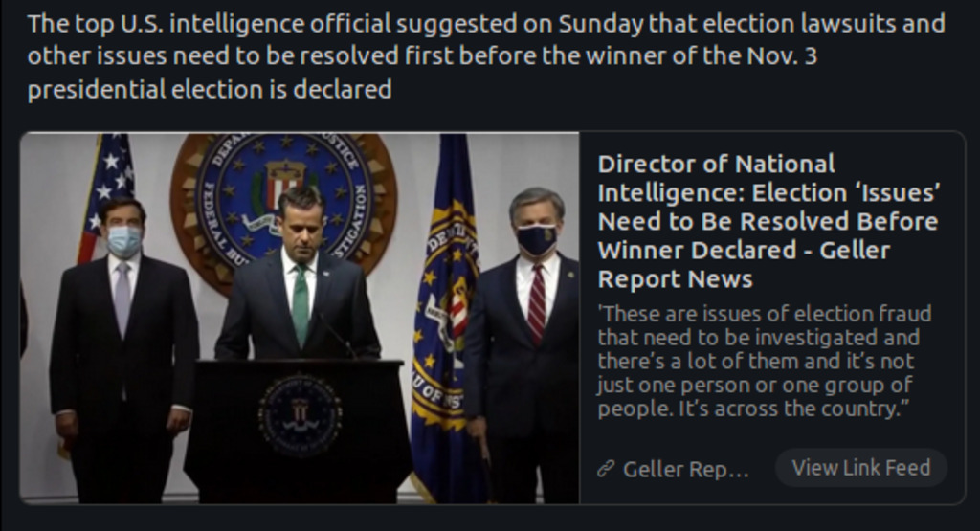980x531 pixels.
Task: Open the Director of National Intelligence headline
Action: tap(768, 221)
